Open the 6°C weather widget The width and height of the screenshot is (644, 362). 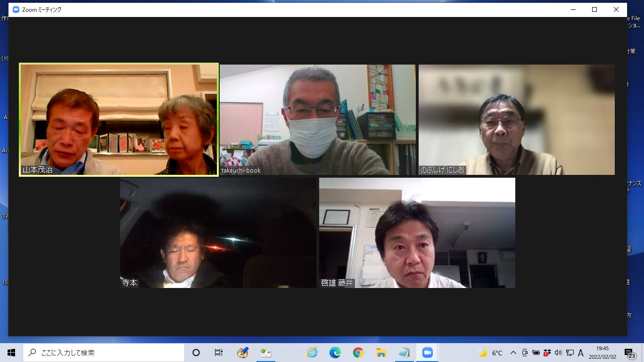491,353
